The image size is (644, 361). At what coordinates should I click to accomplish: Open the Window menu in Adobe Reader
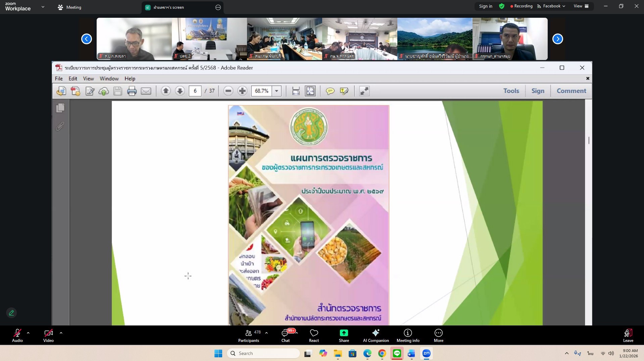(109, 78)
